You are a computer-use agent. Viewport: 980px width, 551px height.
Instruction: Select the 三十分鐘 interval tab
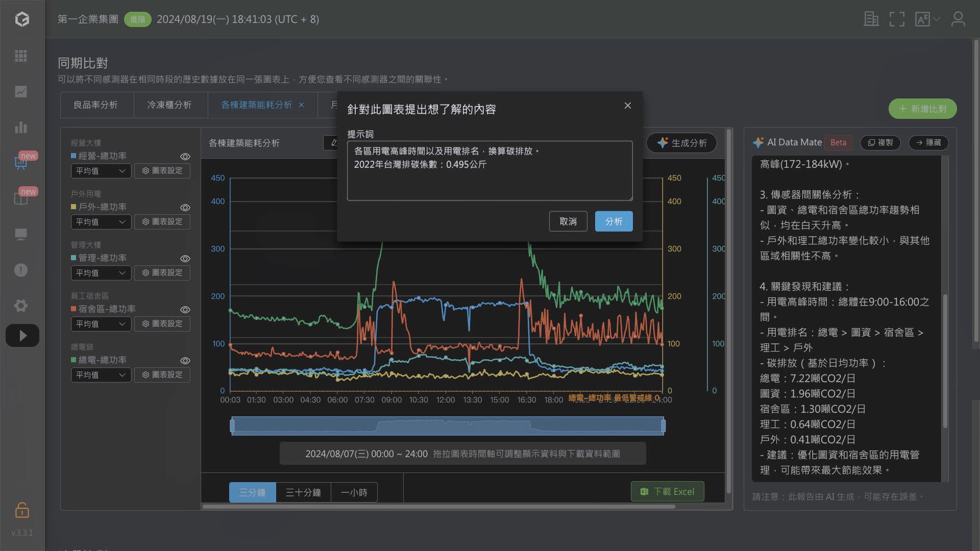coord(303,492)
